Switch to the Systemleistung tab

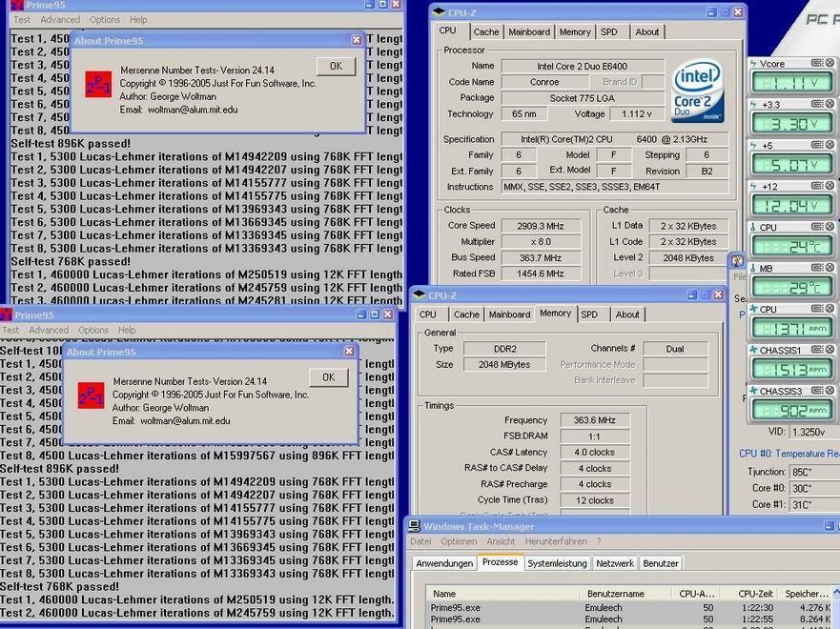click(557, 563)
